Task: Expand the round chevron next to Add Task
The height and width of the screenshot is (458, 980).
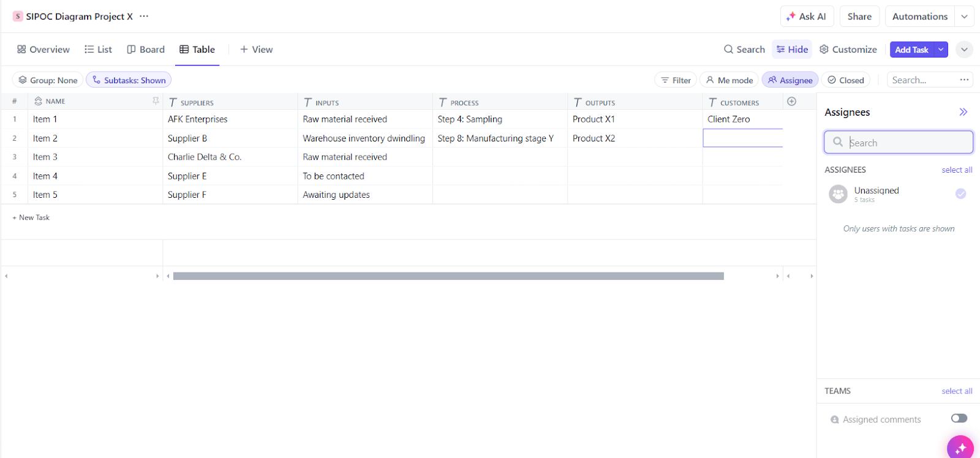Action: click(x=964, y=50)
